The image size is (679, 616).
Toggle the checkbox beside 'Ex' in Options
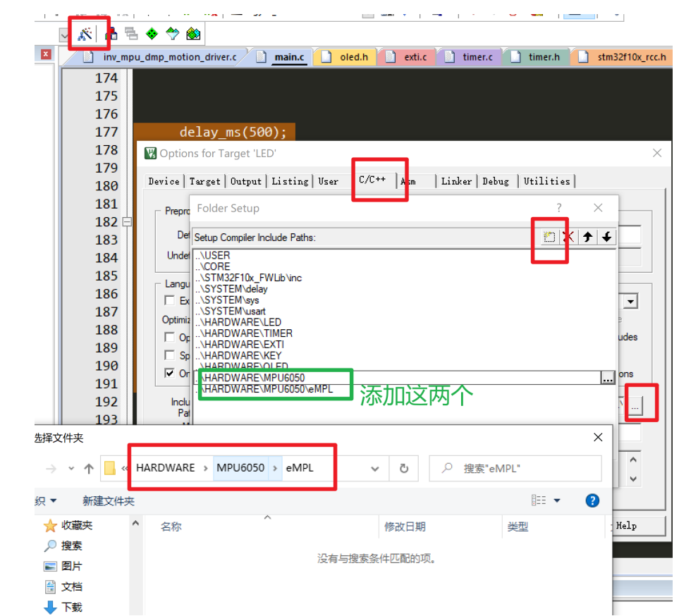click(170, 300)
